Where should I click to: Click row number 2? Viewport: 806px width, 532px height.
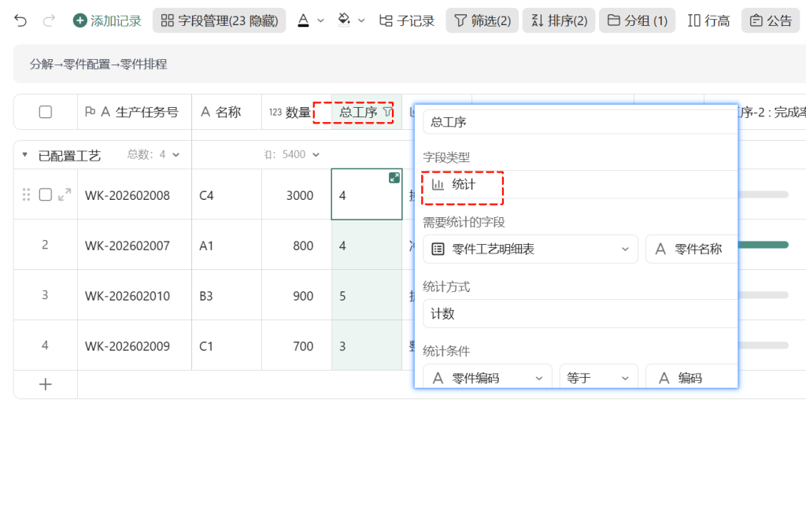45,245
